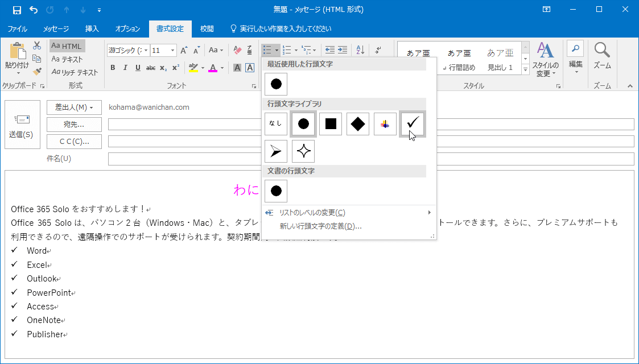Viewport: 639px width, 364px height.
Task: Toggle strikethrough formatting
Action: point(150,68)
